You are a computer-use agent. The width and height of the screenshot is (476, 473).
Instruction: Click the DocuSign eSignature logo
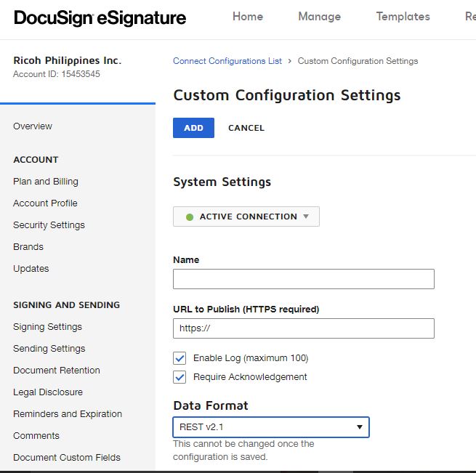[100, 18]
